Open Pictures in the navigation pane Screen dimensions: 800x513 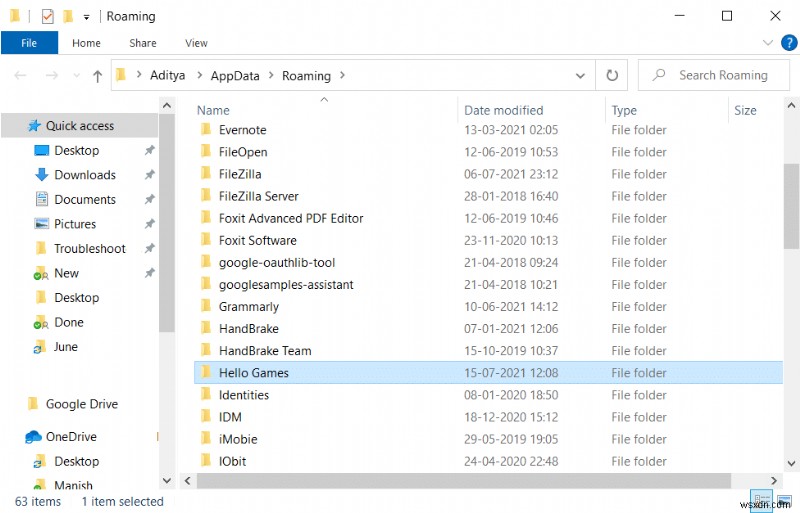75,224
